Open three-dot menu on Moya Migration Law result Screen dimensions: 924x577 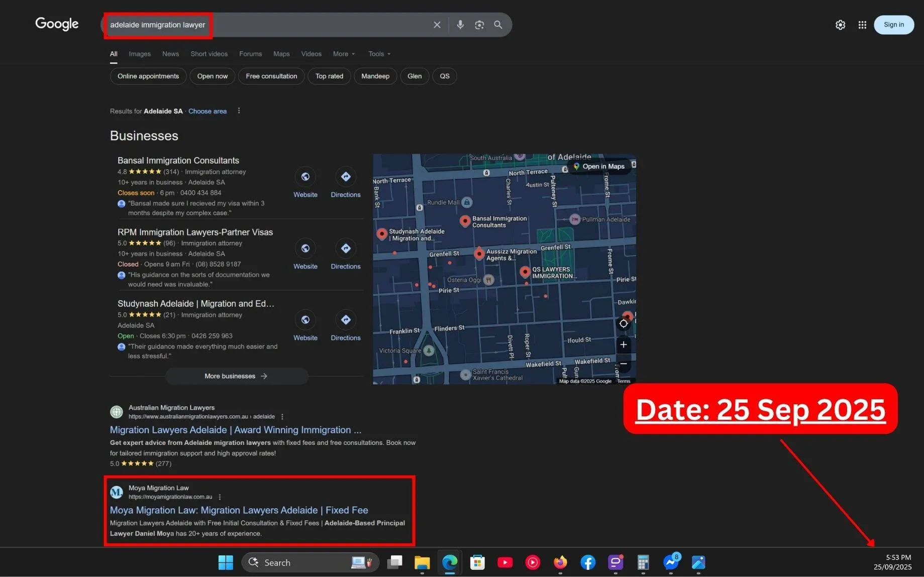pos(220,496)
